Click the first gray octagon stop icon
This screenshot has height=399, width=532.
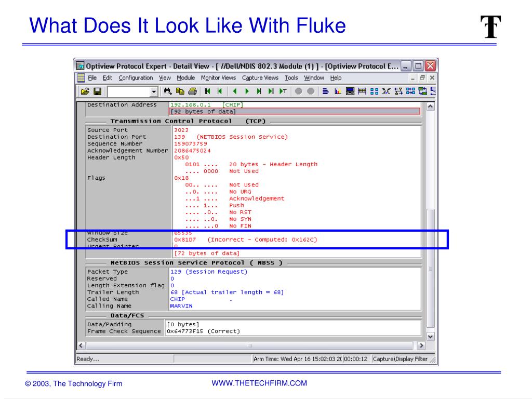(x=299, y=91)
